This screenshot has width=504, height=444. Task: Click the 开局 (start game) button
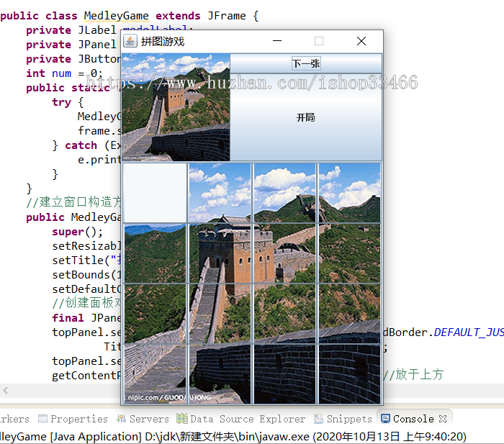[306, 117]
